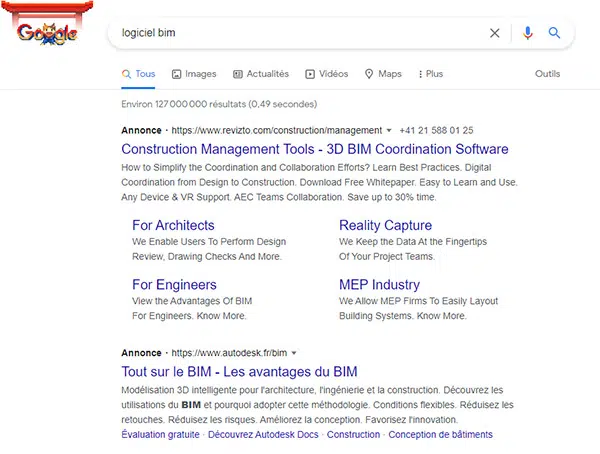Viewport: 600px width, 454px height.
Task: Click 'Environ 127 000 000 résultats' text
Action: click(219, 104)
